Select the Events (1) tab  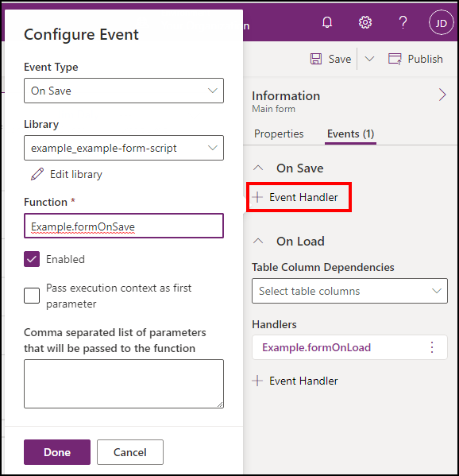coord(350,134)
